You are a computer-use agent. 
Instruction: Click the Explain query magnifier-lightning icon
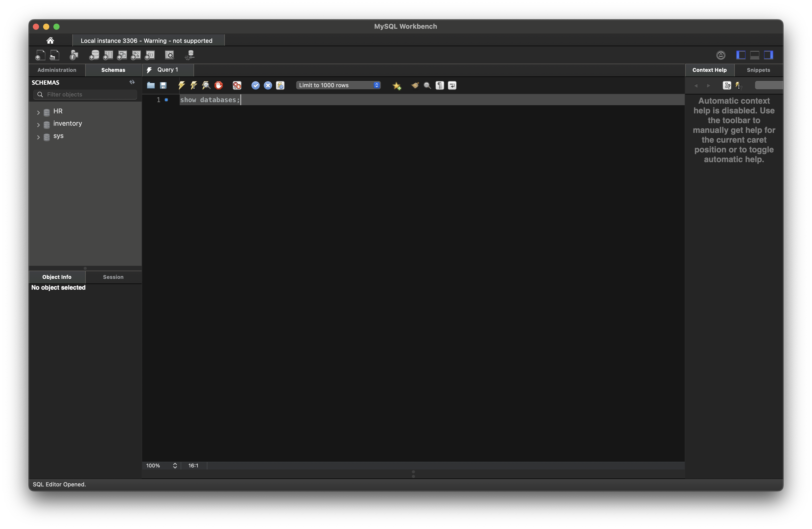(206, 85)
